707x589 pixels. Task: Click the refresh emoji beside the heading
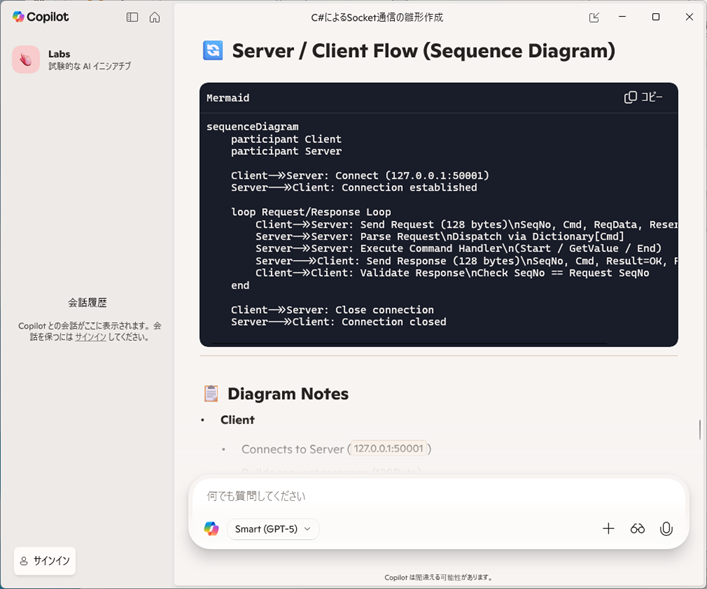tap(213, 51)
